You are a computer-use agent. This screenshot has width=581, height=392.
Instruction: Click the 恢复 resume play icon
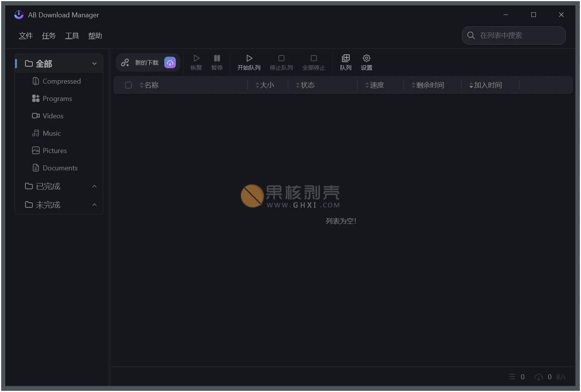pos(196,58)
